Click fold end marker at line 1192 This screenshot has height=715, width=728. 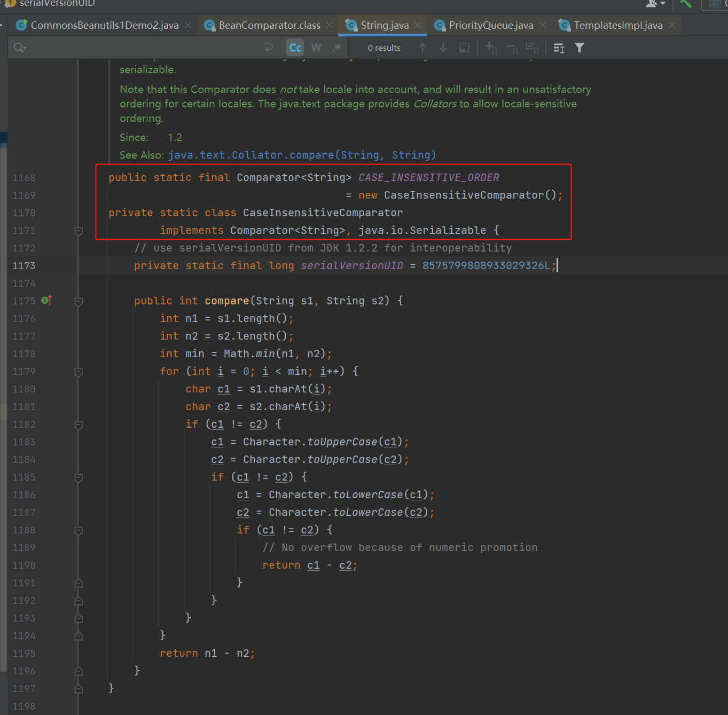[x=79, y=600]
